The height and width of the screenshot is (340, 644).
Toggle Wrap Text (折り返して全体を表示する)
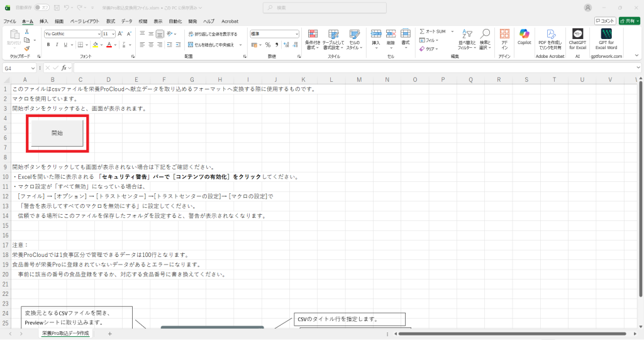coord(212,34)
